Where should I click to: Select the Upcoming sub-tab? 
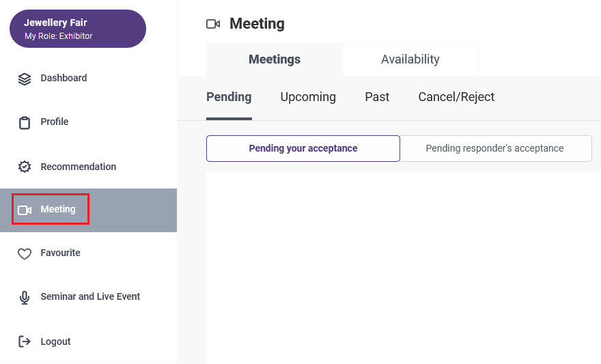(308, 97)
